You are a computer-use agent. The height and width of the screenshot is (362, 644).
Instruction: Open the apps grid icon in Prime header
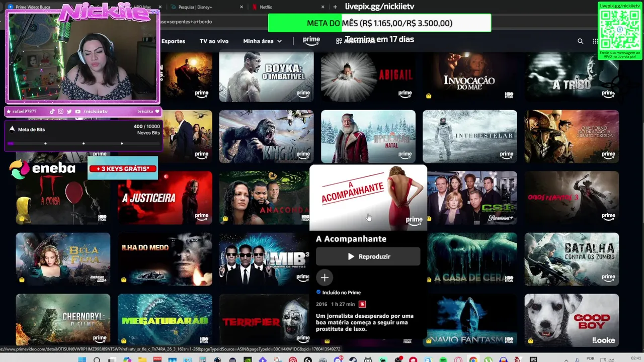pos(595,41)
